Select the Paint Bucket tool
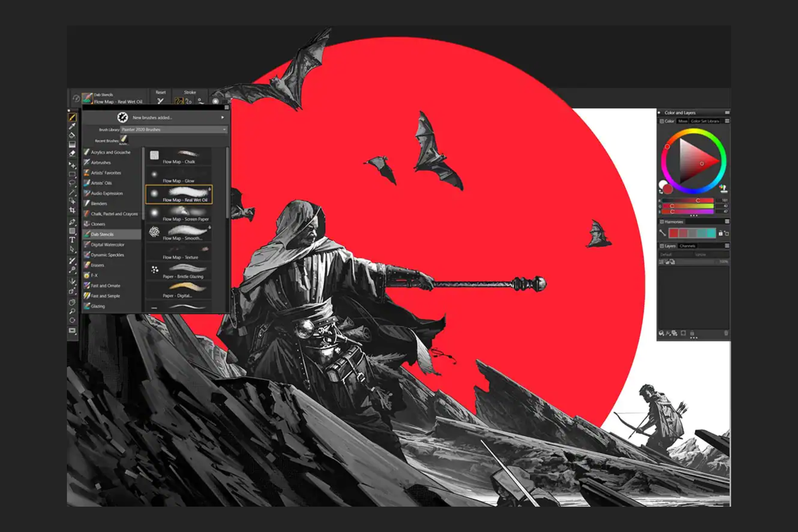798x532 pixels. 72,135
